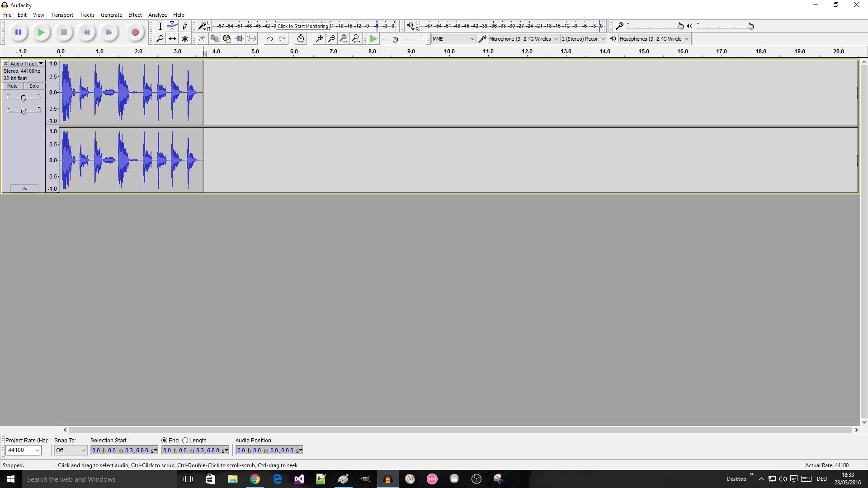Click the Silence Audio icon
The width and height of the screenshot is (868, 488).
pos(252,38)
